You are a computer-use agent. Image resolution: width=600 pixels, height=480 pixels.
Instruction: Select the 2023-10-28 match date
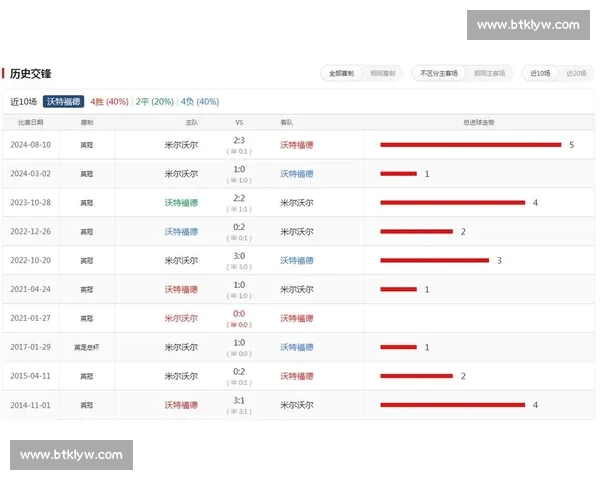pyautogui.click(x=31, y=202)
